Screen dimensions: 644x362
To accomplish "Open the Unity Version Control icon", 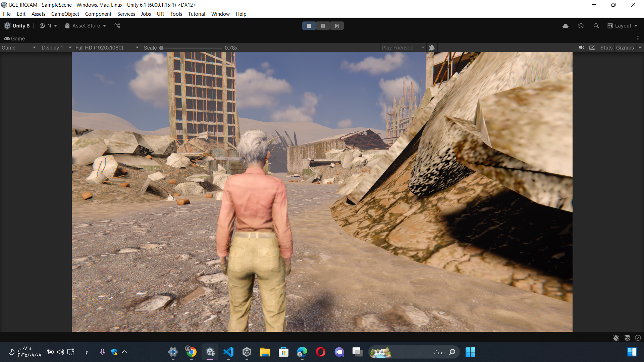I will pos(117,26).
